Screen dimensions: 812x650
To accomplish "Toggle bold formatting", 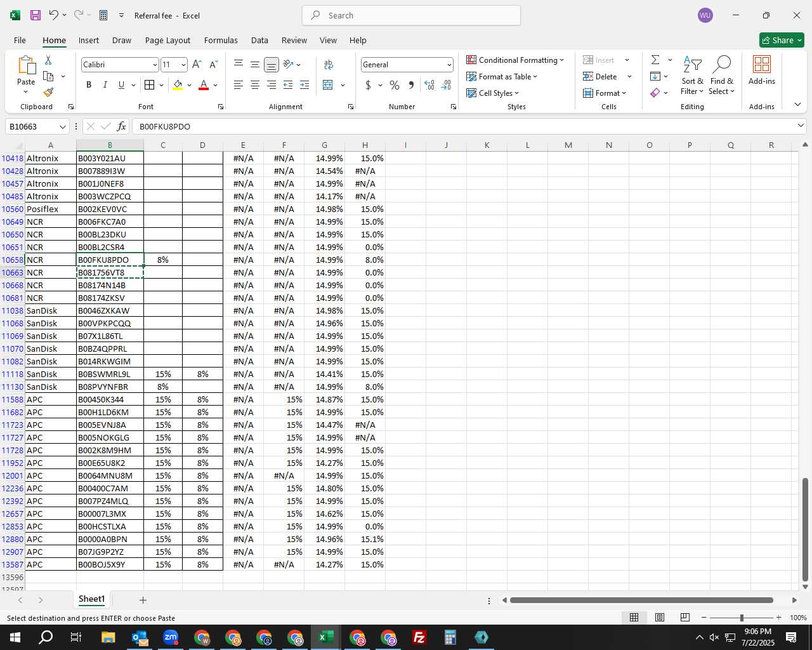I will [x=89, y=85].
